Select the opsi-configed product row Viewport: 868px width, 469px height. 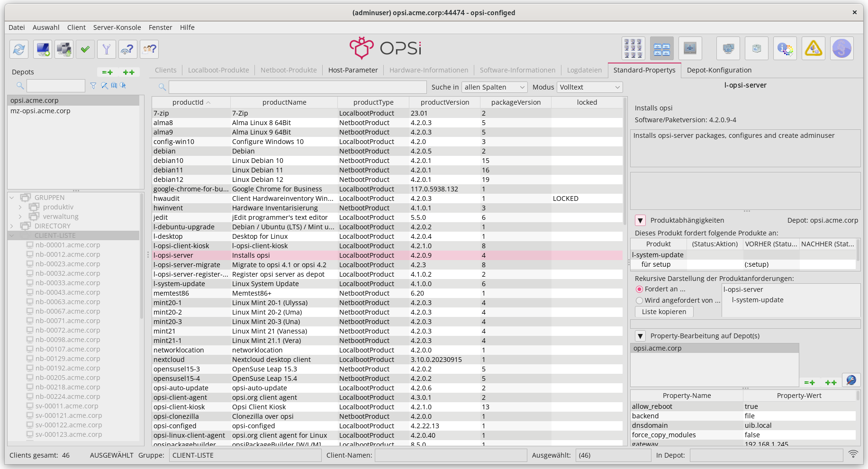pos(387,426)
